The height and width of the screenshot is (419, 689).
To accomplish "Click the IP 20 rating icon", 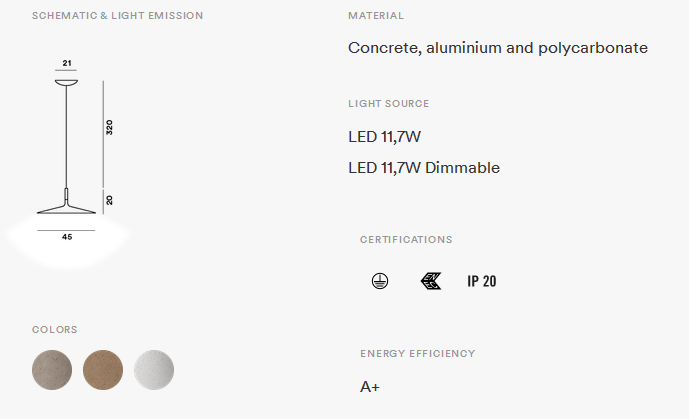I will click(482, 281).
